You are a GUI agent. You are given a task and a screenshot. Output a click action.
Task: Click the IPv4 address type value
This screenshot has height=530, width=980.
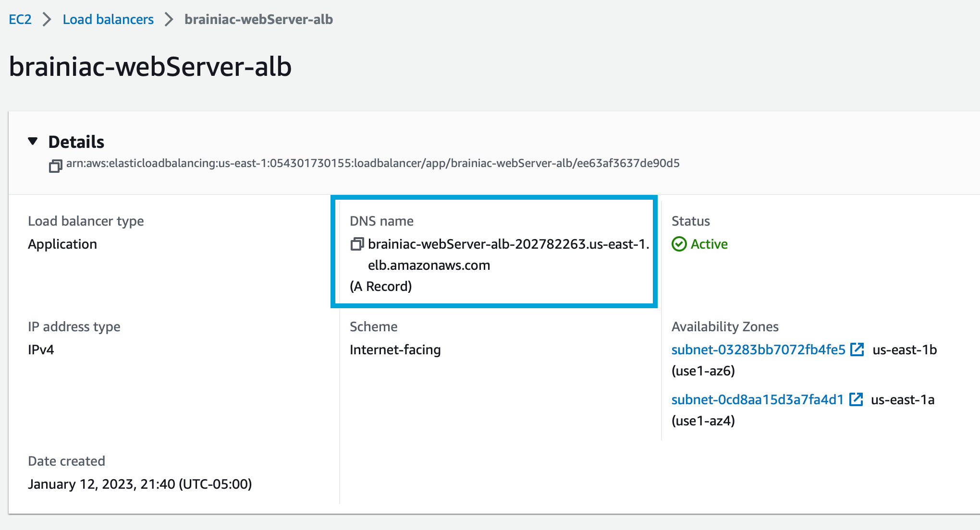pos(41,349)
